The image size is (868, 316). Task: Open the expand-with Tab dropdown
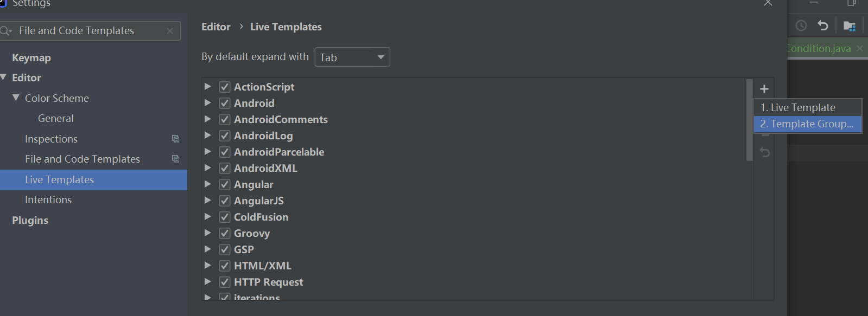pyautogui.click(x=352, y=57)
